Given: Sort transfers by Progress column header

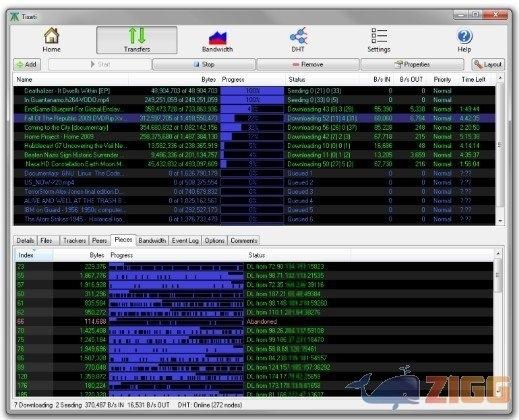Looking at the screenshot, I should (x=252, y=79).
